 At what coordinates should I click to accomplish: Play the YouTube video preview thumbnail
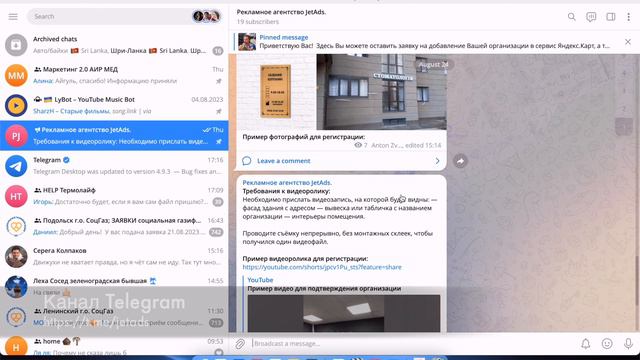(x=344, y=313)
